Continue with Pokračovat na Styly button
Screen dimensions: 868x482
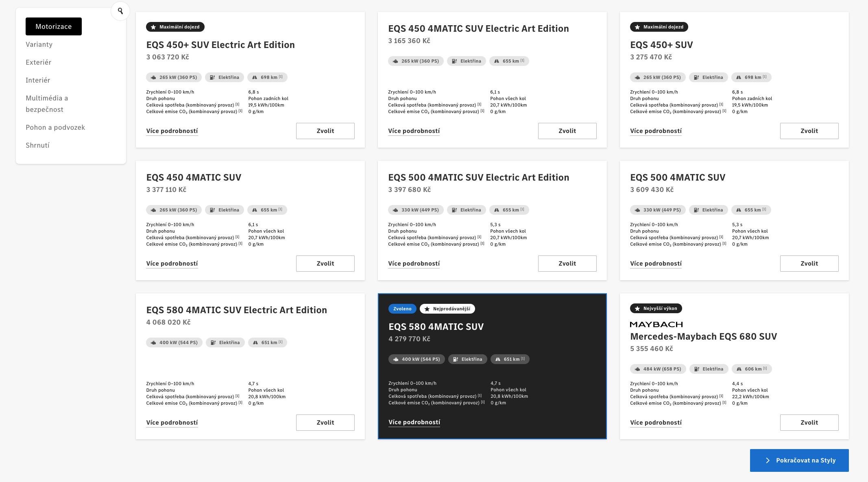[799, 460]
